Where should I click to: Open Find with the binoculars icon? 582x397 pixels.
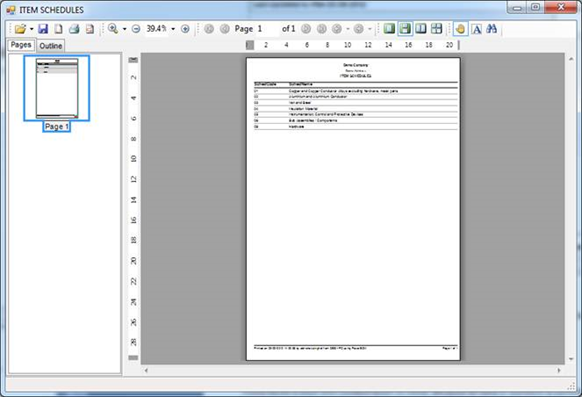coord(491,29)
